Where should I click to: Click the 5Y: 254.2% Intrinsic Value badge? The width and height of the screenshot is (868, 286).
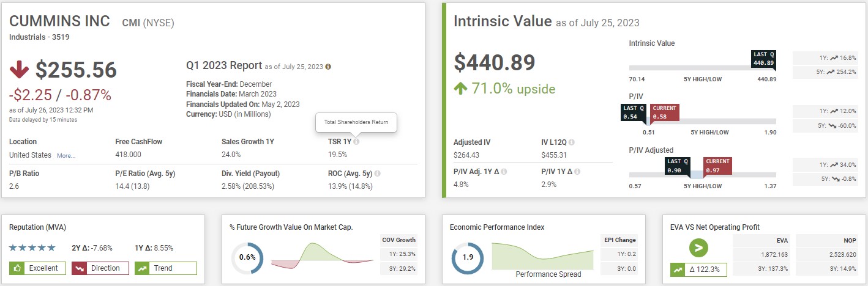point(826,72)
